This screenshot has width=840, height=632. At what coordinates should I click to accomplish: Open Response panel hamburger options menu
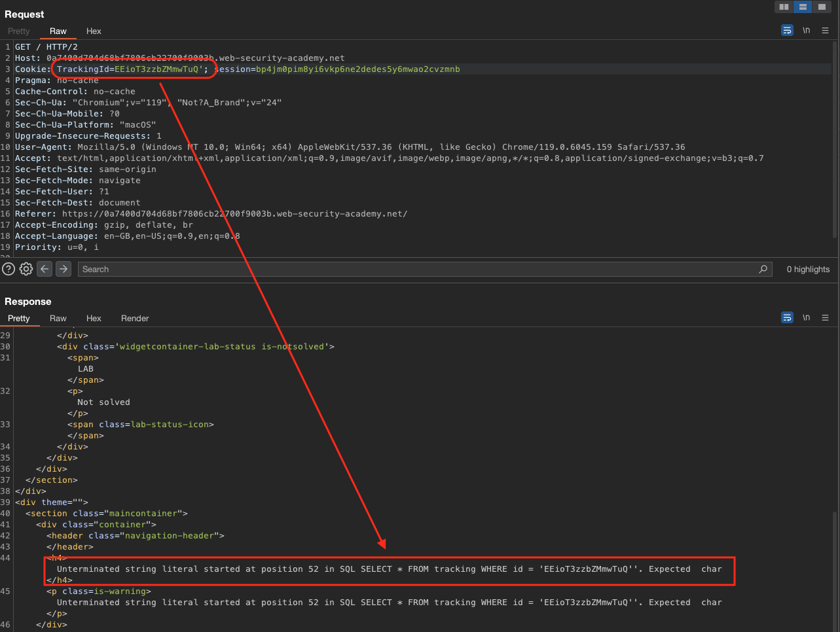tap(825, 318)
